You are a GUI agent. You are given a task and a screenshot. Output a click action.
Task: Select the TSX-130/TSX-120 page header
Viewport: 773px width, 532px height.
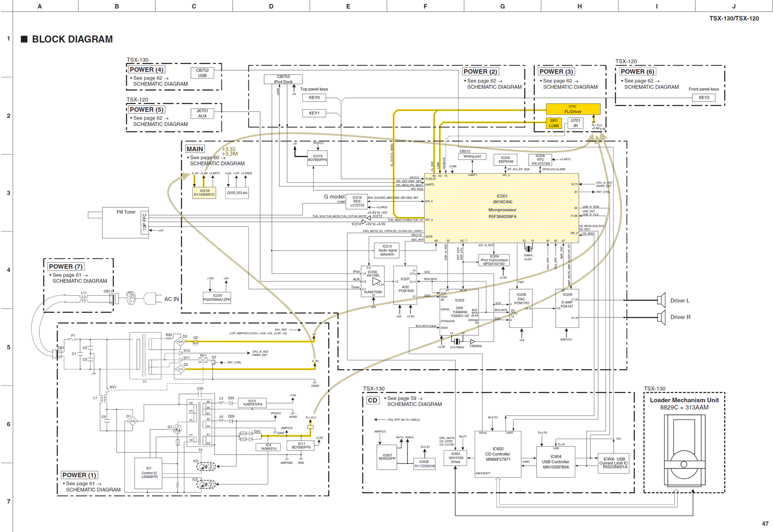[x=734, y=19]
